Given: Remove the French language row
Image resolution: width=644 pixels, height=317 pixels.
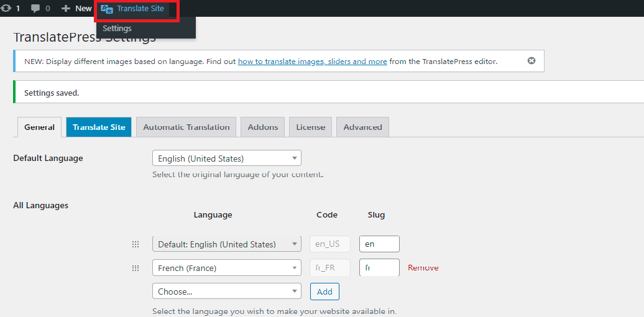Looking at the screenshot, I should point(423,268).
